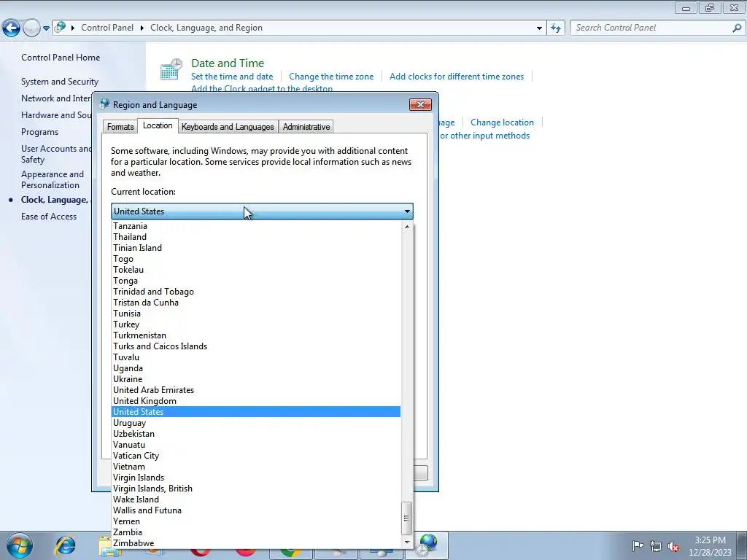747x560 pixels.
Task: Open Ease of Access category
Action: (49, 216)
